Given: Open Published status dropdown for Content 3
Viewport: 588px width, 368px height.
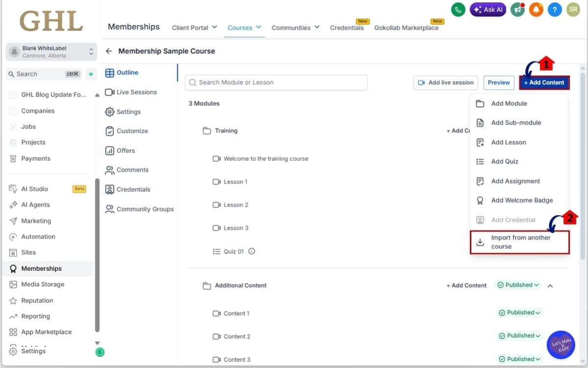Looking at the screenshot, I should coord(519,359).
